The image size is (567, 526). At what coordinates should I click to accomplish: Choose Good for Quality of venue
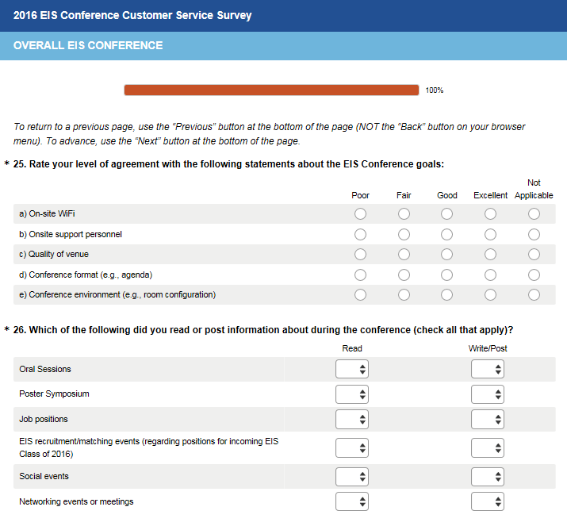click(x=447, y=255)
